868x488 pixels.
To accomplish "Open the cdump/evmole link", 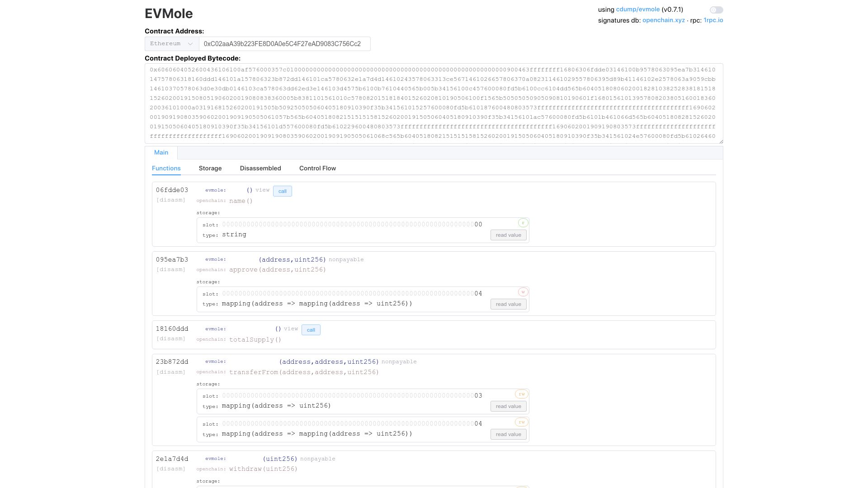I will pos(637,9).
